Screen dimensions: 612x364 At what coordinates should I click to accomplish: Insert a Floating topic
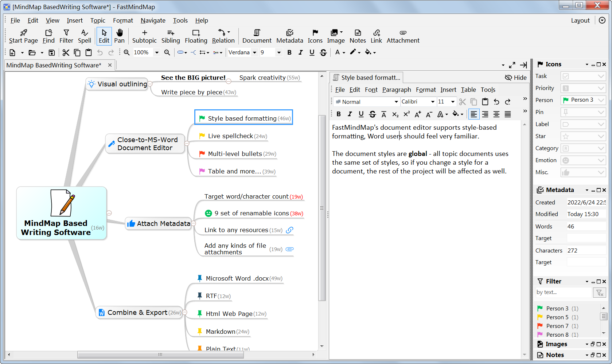[196, 36]
